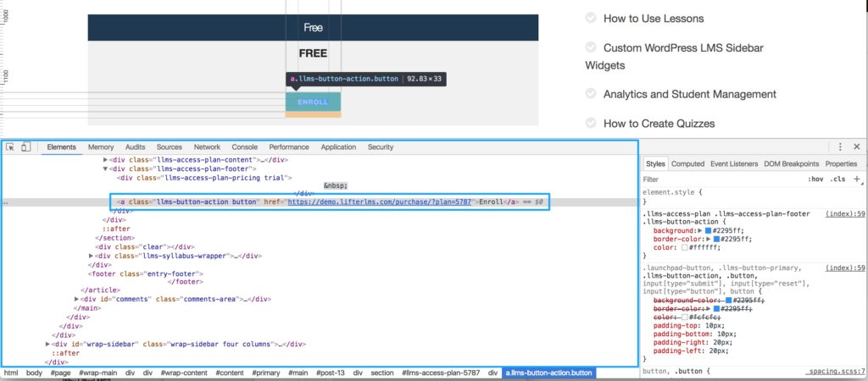Screen dimensions: 868x381
Task: Select the #wrap-content breadcrumb item
Action: coord(184,373)
